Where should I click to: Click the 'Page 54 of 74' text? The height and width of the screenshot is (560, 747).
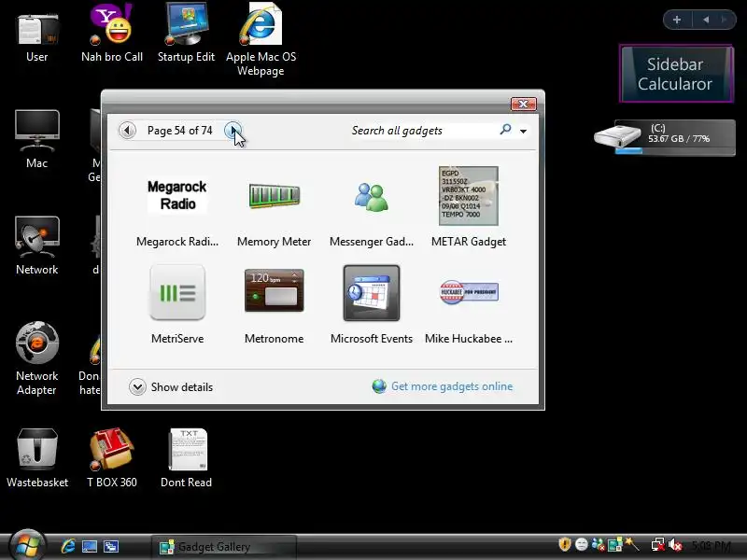click(179, 131)
